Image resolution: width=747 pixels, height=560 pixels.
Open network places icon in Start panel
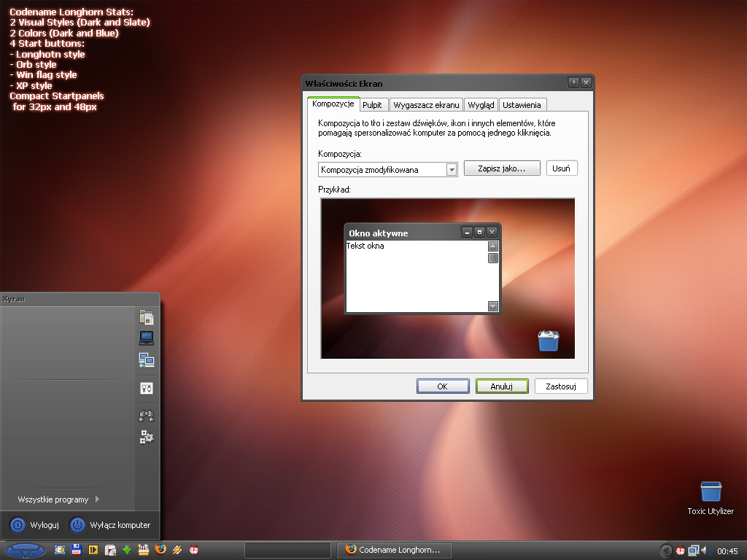click(147, 359)
